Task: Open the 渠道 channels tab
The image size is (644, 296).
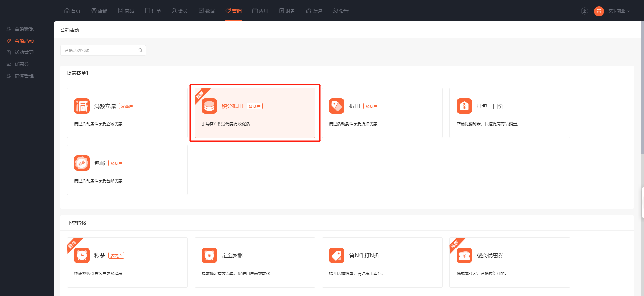Action: point(314,11)
